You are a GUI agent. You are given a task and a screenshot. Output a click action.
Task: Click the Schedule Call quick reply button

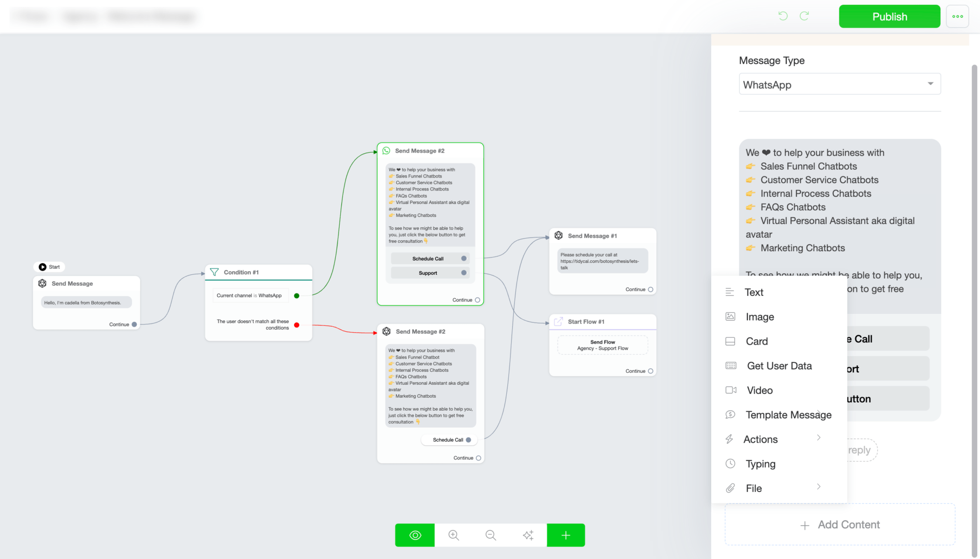(883, 338)
